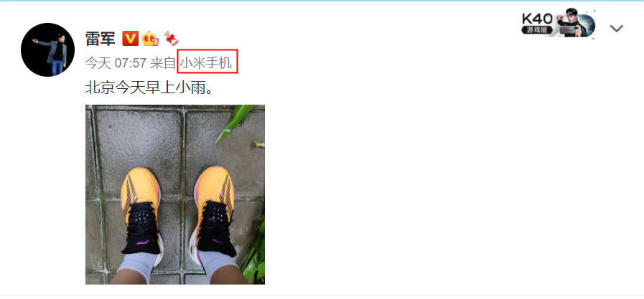
Task: Click the K40 logo text
Action: (537, 19)
